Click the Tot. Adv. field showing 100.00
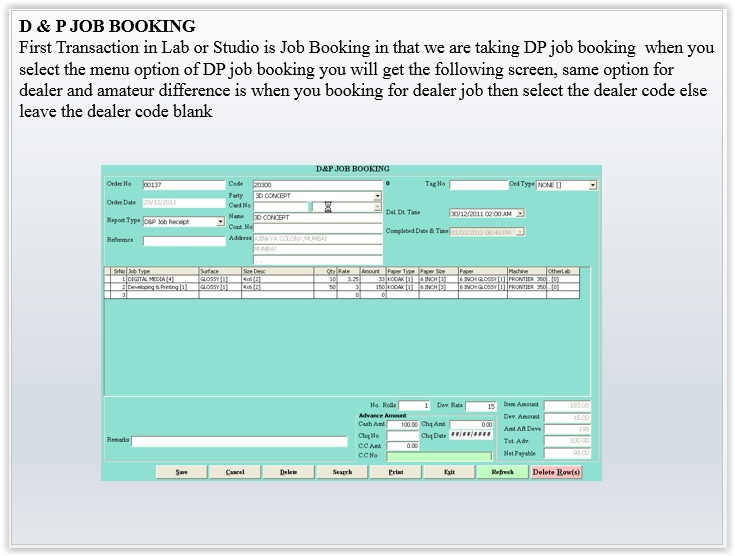 point(567,441)
